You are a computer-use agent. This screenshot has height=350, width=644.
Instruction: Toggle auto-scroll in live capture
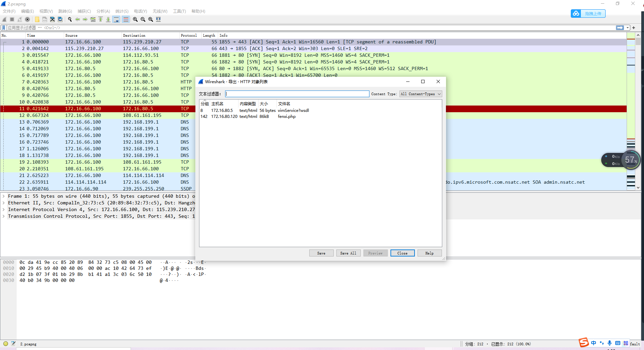(116, 19)
